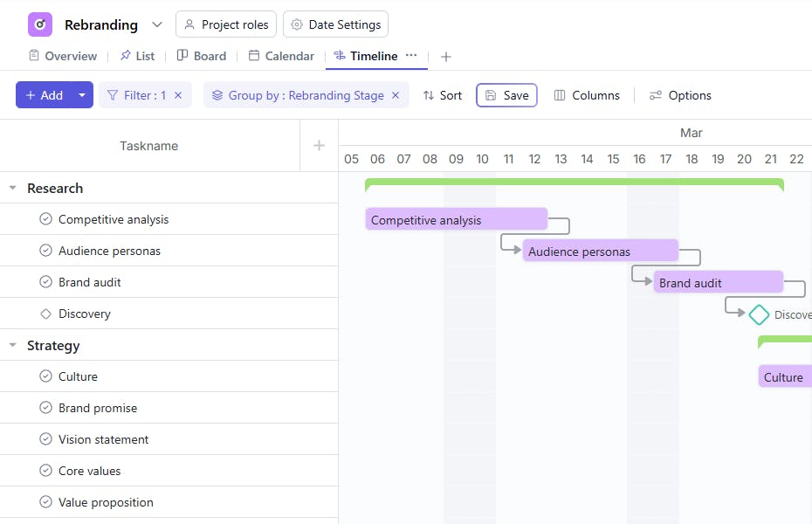The width and height of the screenshot is (812, 524).
Task: Switch to the Board tab
Action: click(x=202, y=56)
